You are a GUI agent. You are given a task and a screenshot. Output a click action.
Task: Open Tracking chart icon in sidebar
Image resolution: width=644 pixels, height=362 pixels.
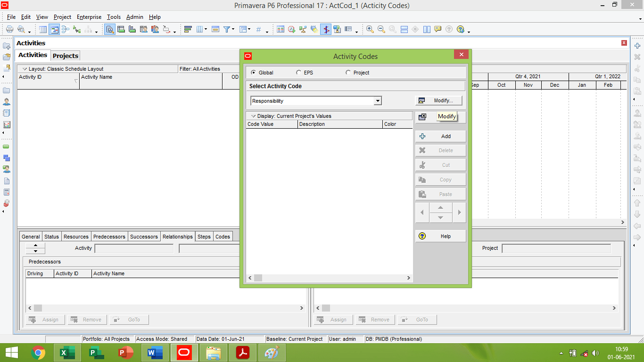point(7,125)
